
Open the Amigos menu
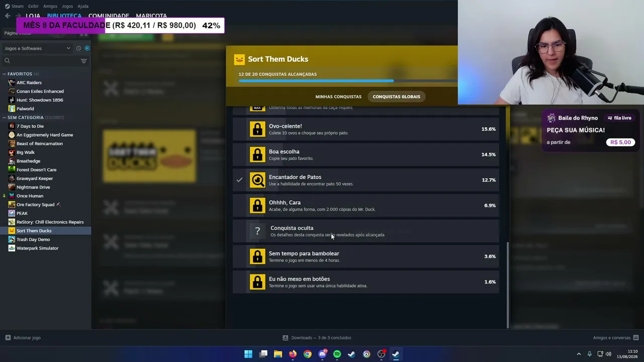[50, 6]
